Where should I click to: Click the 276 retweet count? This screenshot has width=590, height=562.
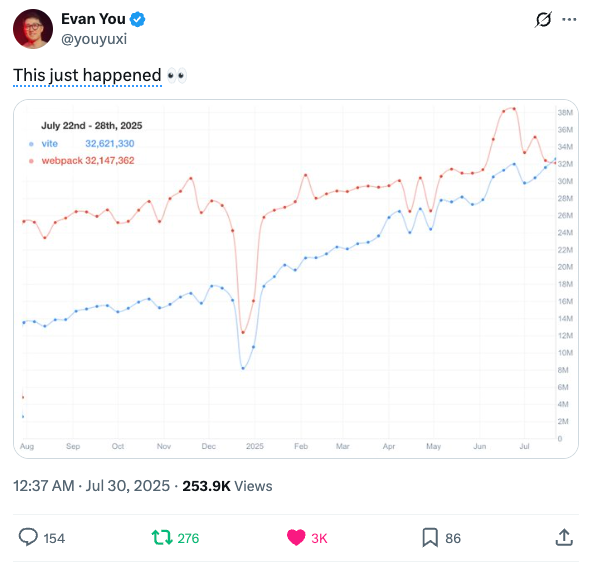[x=188, y=538]
